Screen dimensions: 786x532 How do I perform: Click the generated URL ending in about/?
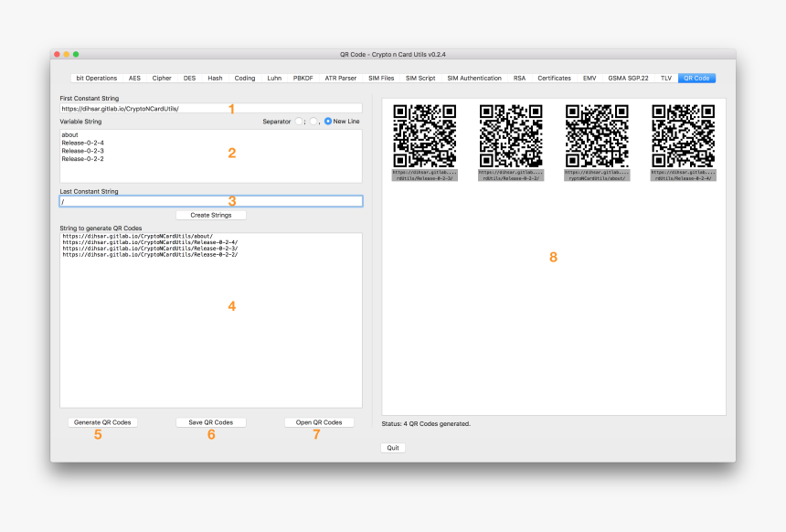[138, 236]
